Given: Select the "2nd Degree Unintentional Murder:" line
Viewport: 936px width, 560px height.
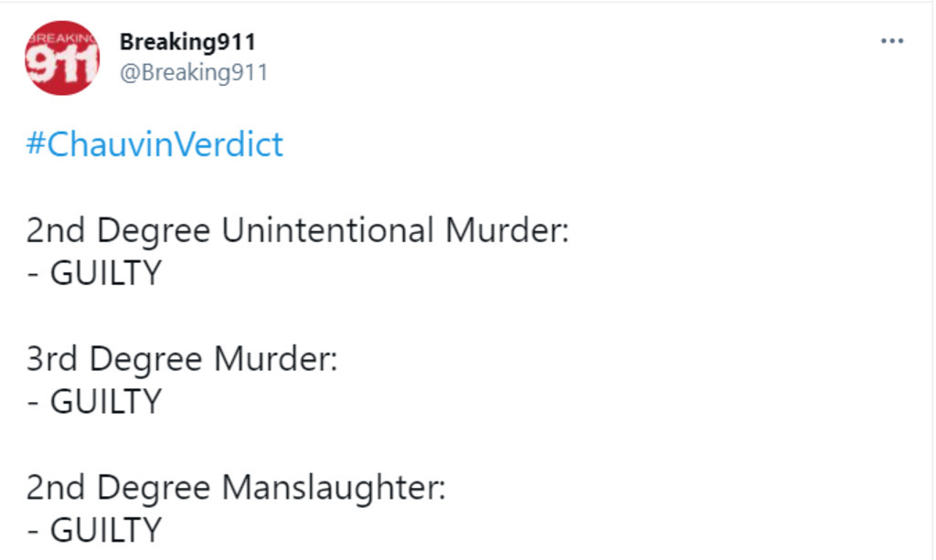Looking at the screenshot, I should [298, 231].
